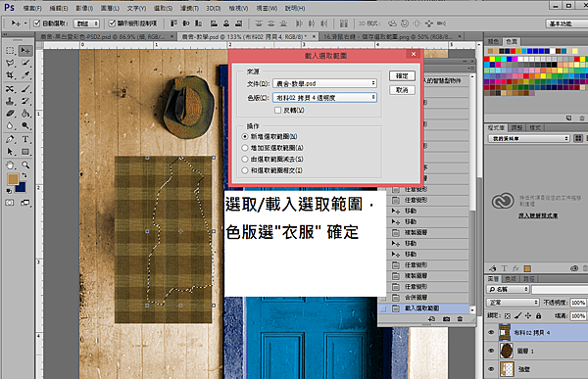Select the Eraser tool
Viewport: 588px width, 379px height.
(10, 114)
